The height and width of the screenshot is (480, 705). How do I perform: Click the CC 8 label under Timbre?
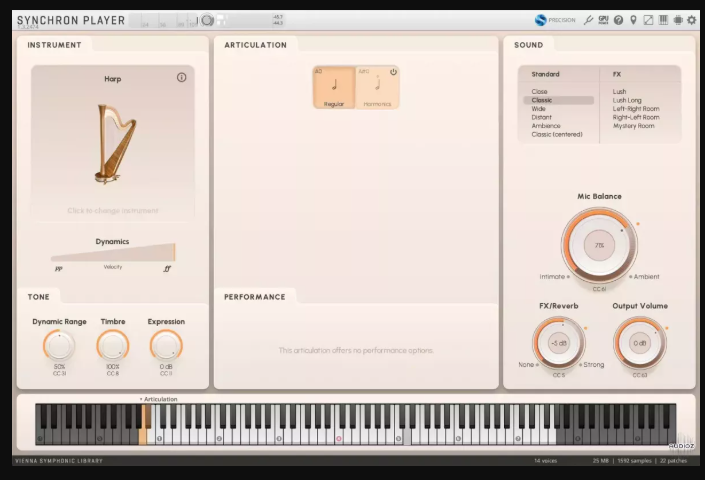coord(112,373)
